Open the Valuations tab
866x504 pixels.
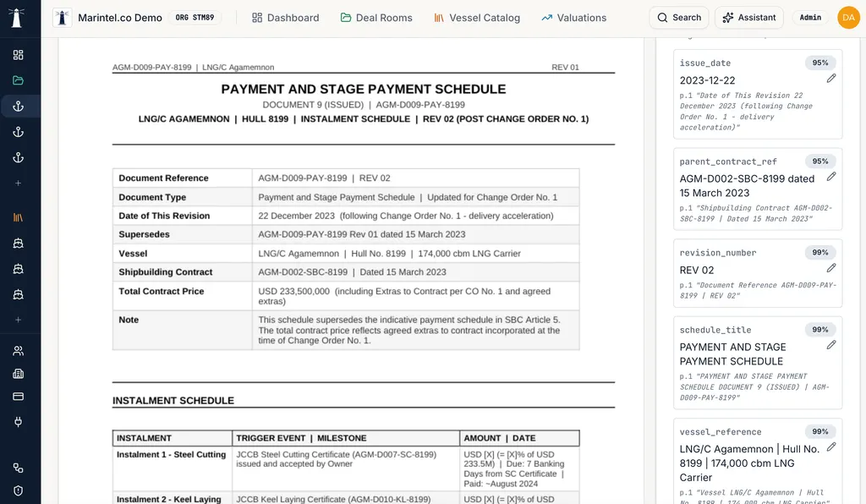574,18
